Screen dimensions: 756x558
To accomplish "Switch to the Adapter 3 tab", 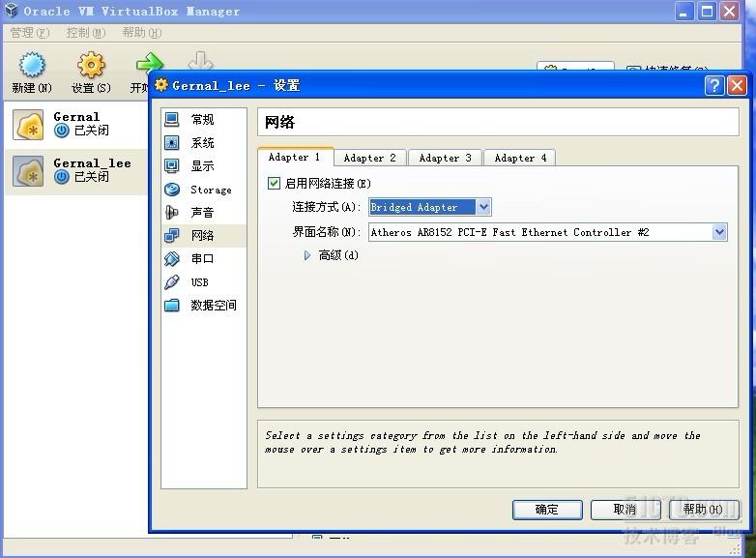I will (445, 158).
